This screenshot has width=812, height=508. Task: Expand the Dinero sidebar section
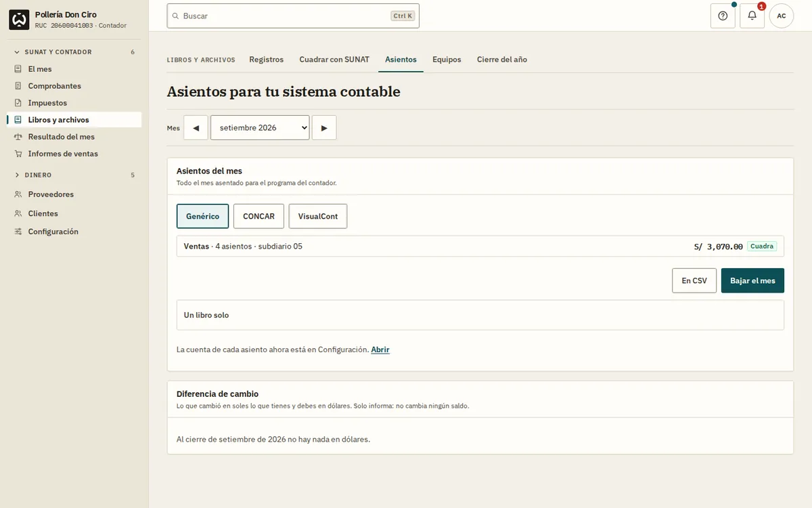pyautogui.click(x=74, y=175)
